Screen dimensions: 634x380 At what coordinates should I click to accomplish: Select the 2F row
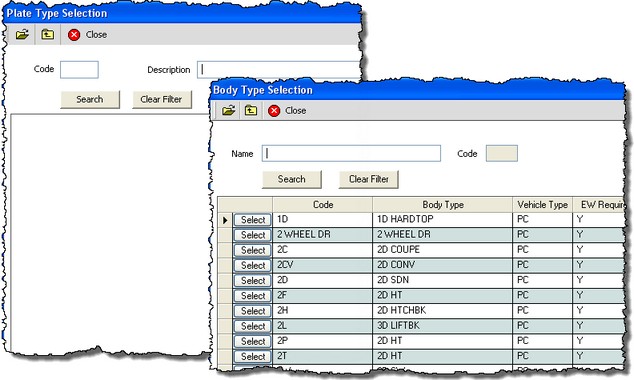point(253,296)
